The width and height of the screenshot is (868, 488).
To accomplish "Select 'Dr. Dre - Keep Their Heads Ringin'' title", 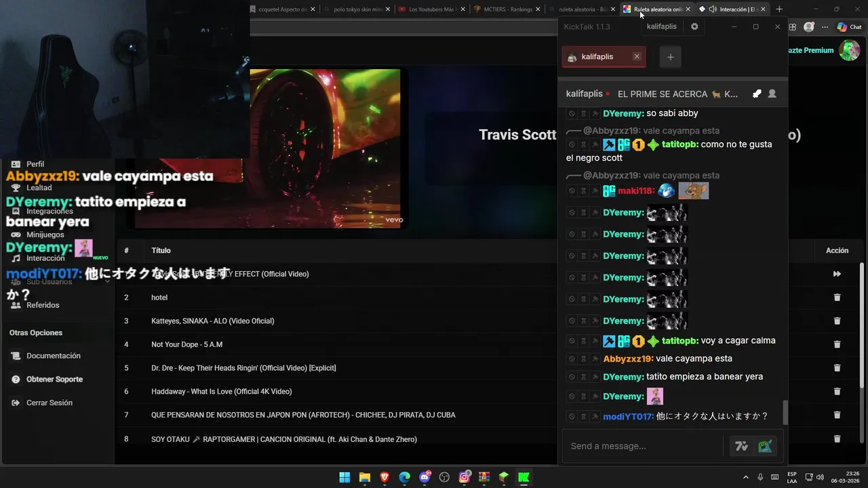I will [x=243, y=368].
